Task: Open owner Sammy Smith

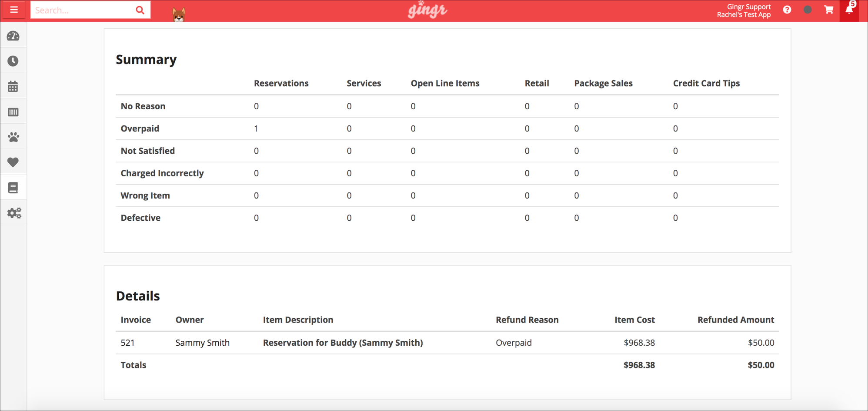Action: click(202, 343)
